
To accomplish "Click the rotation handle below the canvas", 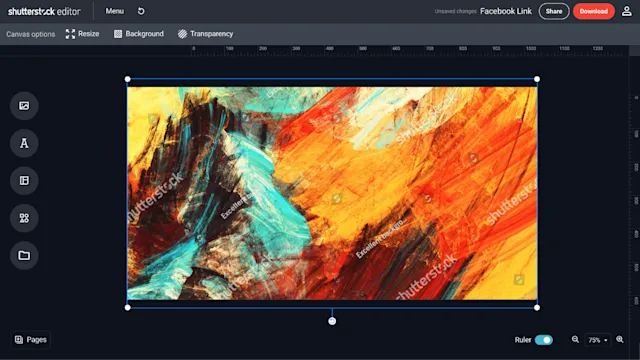I will (x=332, y=321).
